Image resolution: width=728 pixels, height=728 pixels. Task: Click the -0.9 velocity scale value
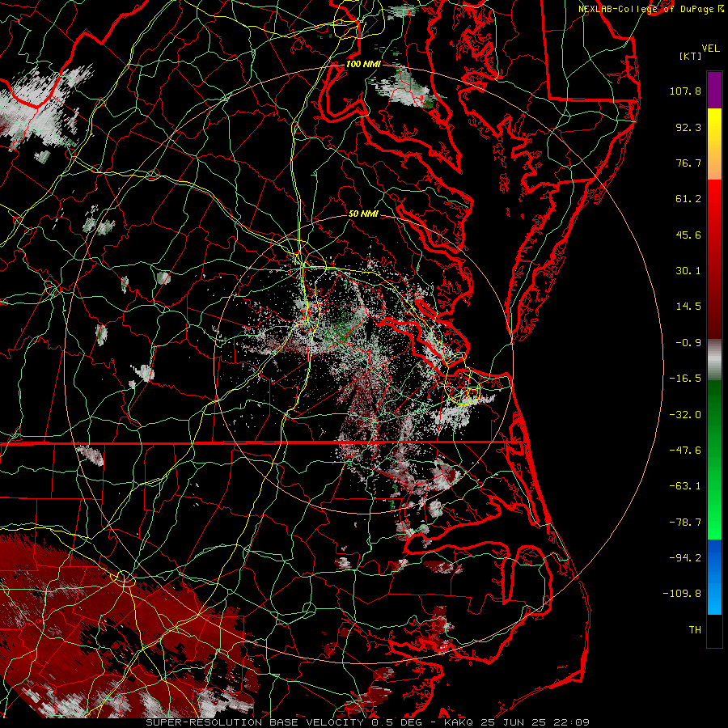click(x=688, y=343)
